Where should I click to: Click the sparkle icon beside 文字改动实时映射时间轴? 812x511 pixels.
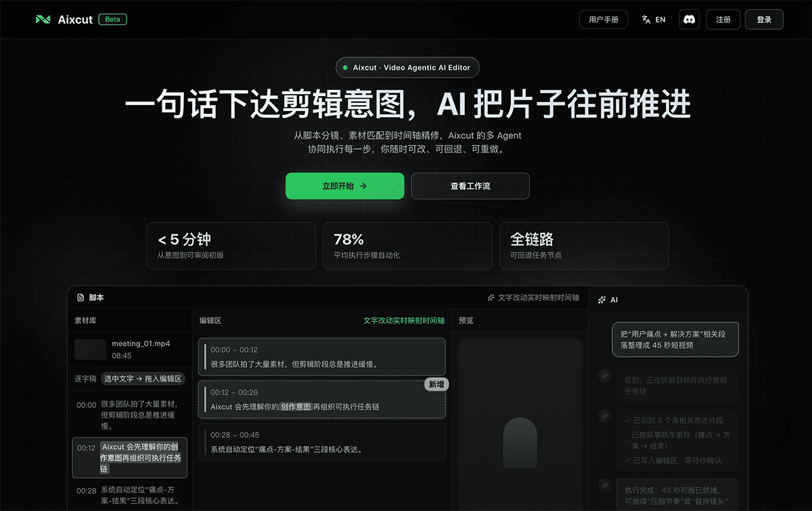pos(491,297)
